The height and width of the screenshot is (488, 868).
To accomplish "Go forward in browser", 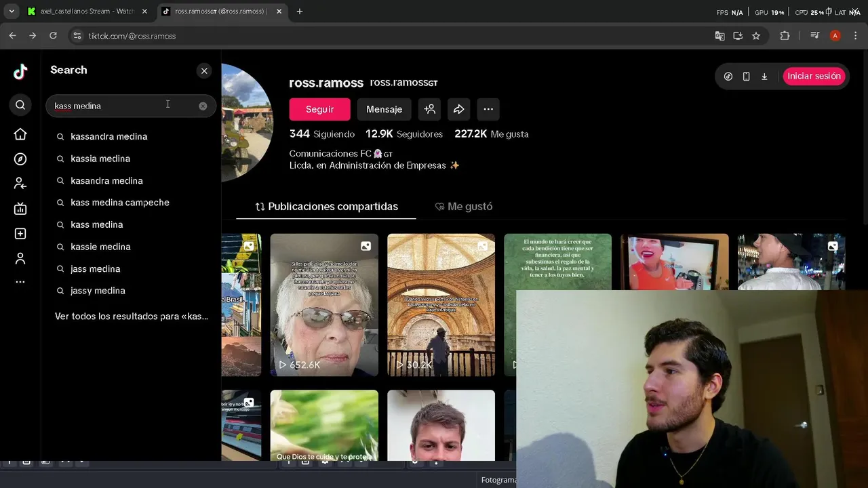I will pyautogui.click(x=33, y=36).
